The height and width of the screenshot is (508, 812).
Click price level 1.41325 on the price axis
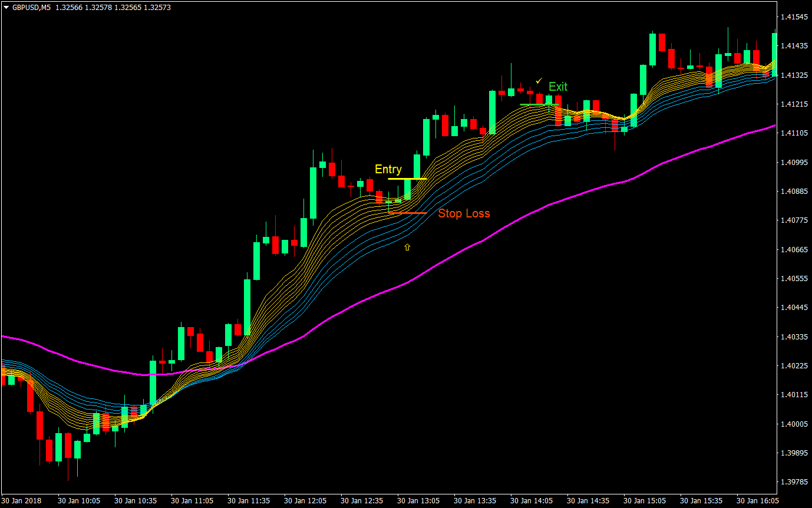[x=794, y=75]
